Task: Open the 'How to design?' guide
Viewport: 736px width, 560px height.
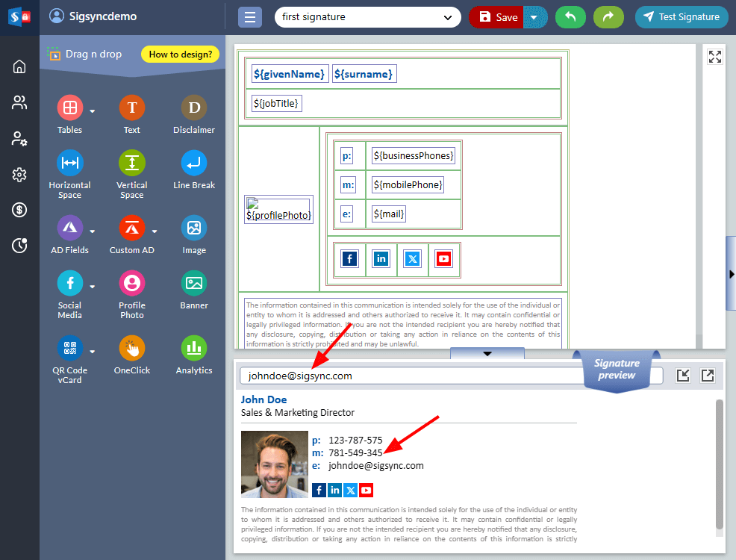Action: 179,54
